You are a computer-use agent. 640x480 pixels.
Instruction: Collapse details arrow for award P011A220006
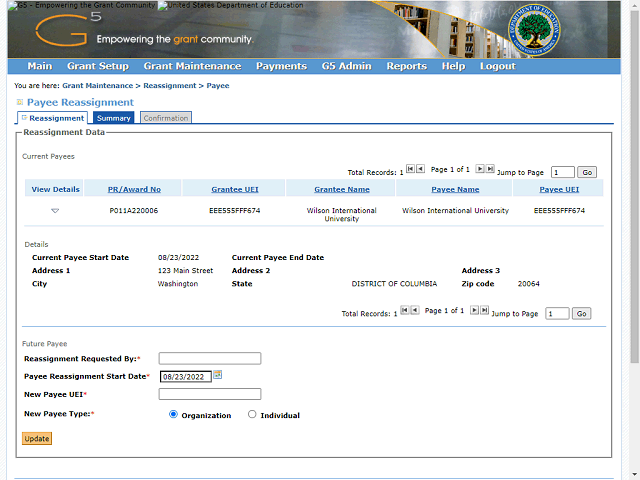point(55,211)
